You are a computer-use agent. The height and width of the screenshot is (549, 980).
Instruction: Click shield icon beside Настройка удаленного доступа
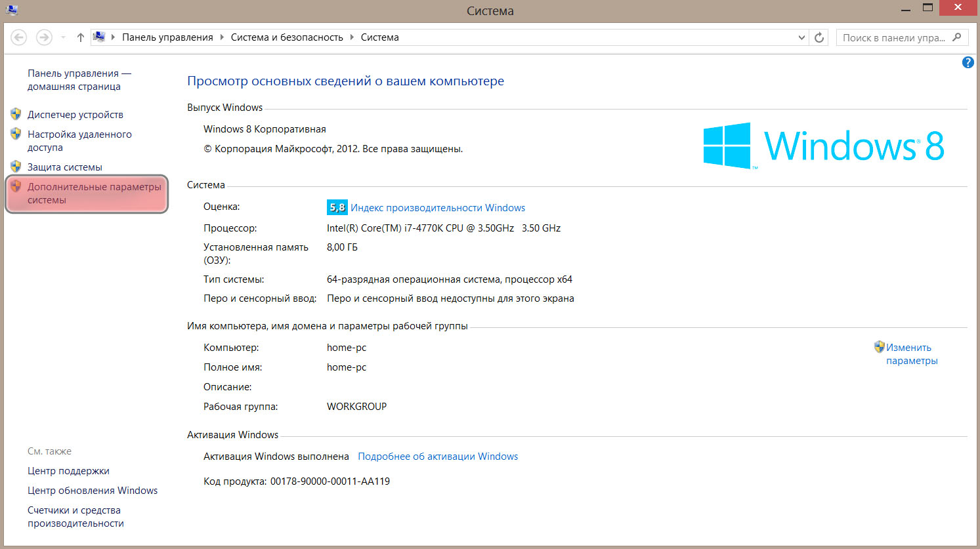click(x=16, y=134)
